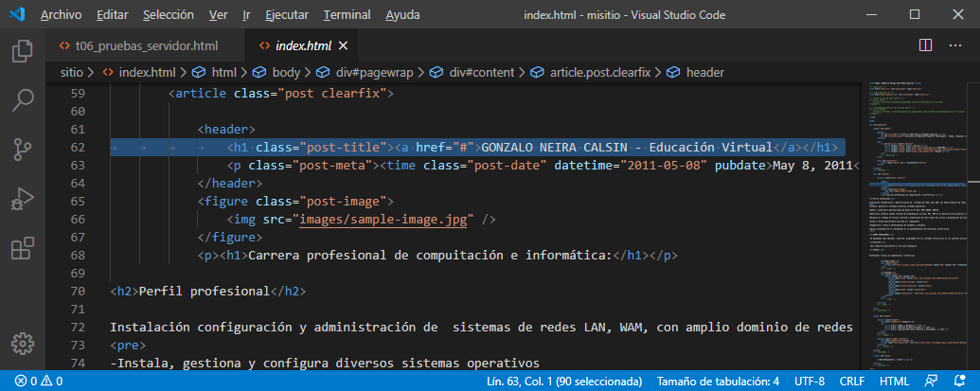Open the editor more actions menu
The width and height of the screenshot is (980, 391).
(956, 45)
